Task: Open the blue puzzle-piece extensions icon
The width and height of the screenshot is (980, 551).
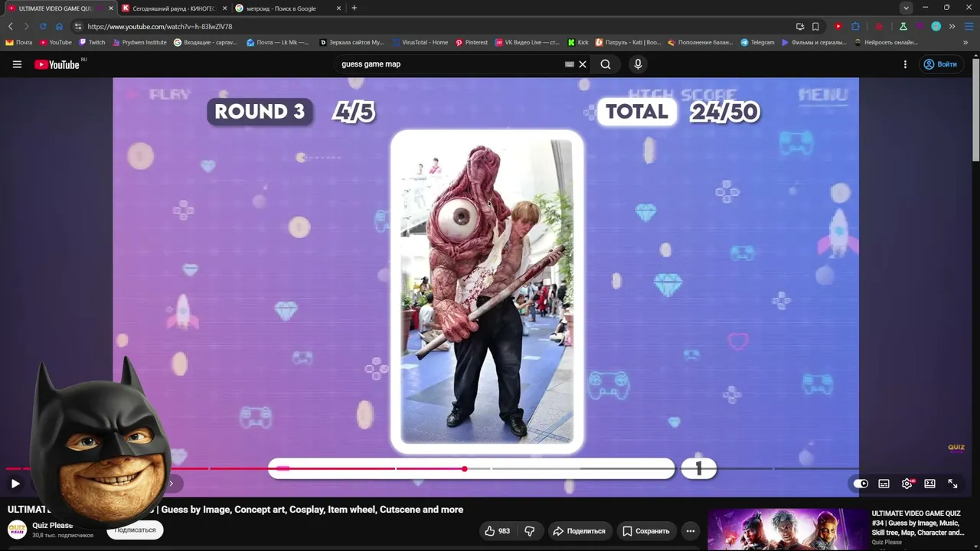Action: (x=856, y=26)
